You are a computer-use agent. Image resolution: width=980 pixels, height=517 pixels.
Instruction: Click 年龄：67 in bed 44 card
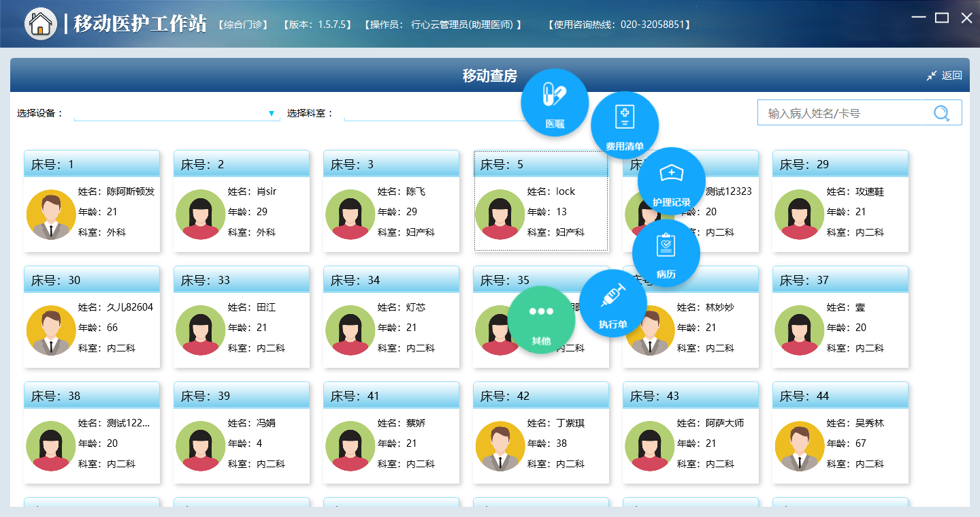coord(847,443)
